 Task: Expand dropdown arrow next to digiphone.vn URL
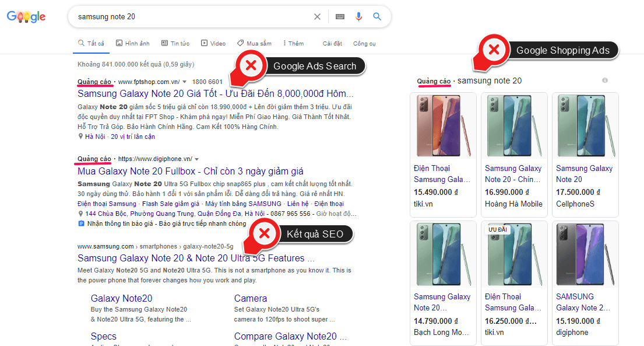tap(197, 159)
